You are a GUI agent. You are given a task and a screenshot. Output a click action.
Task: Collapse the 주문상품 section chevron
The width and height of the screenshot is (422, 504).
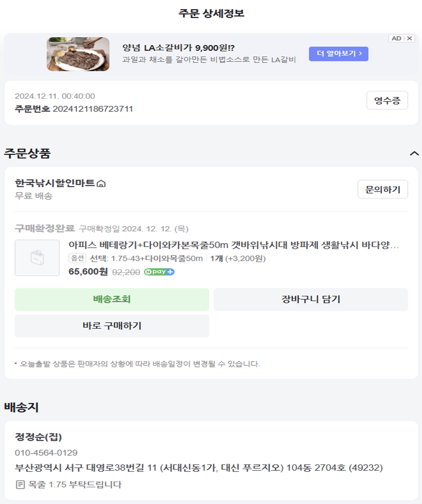click(414, 154)
